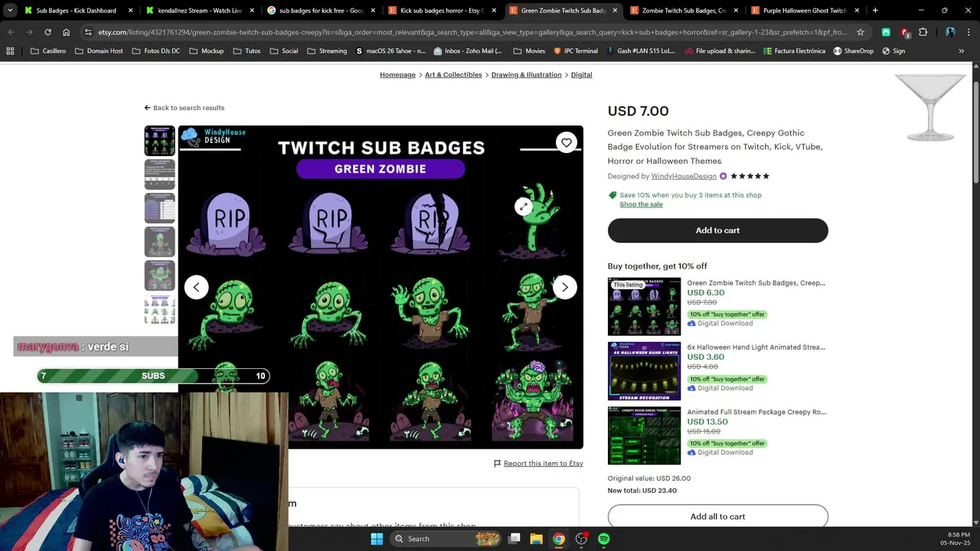Screen dimensions: 980x551
Task: Switch to Kick sub badges horror Etsy tab
Action: (x=442, y=11)
